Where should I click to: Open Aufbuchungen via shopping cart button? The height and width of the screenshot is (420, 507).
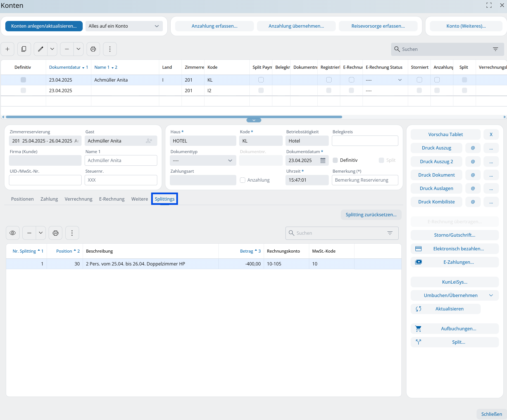[x=455, y=329]
